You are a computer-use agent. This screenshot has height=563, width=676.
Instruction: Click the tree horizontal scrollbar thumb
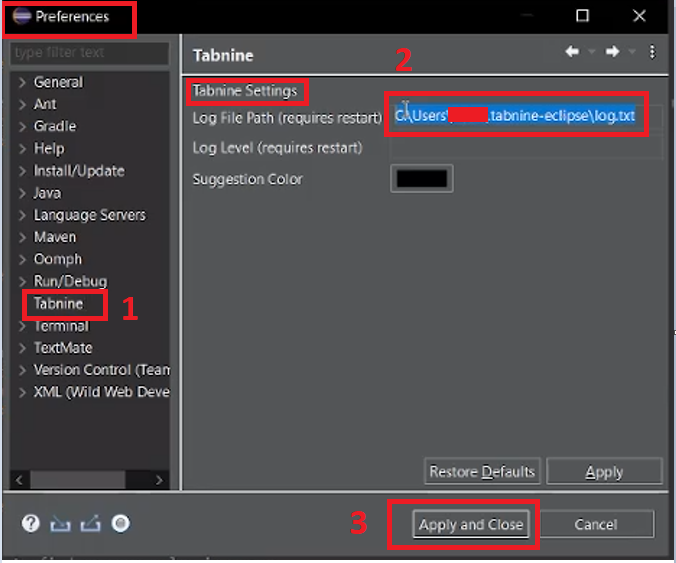click(77, 480)
